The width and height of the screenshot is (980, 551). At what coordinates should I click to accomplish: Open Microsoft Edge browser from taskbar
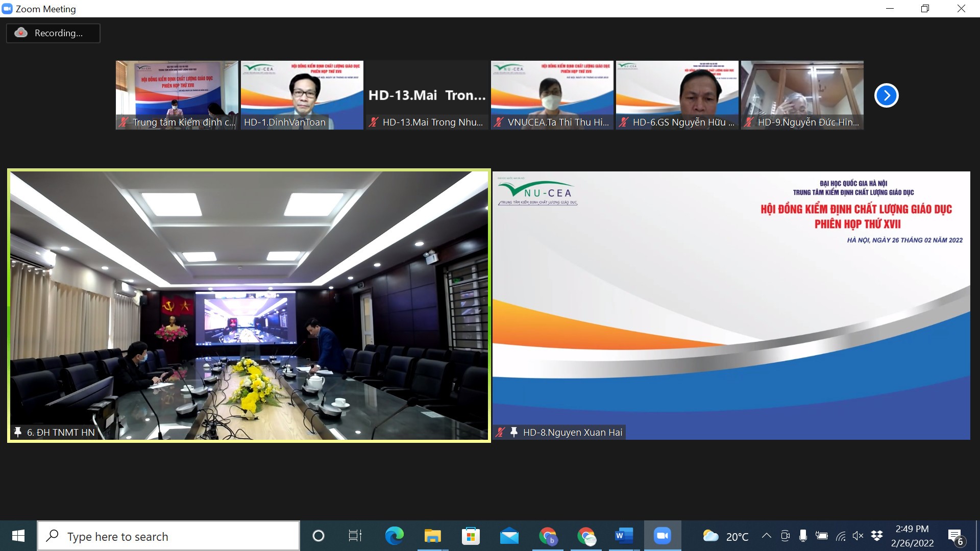click(394, 536)
